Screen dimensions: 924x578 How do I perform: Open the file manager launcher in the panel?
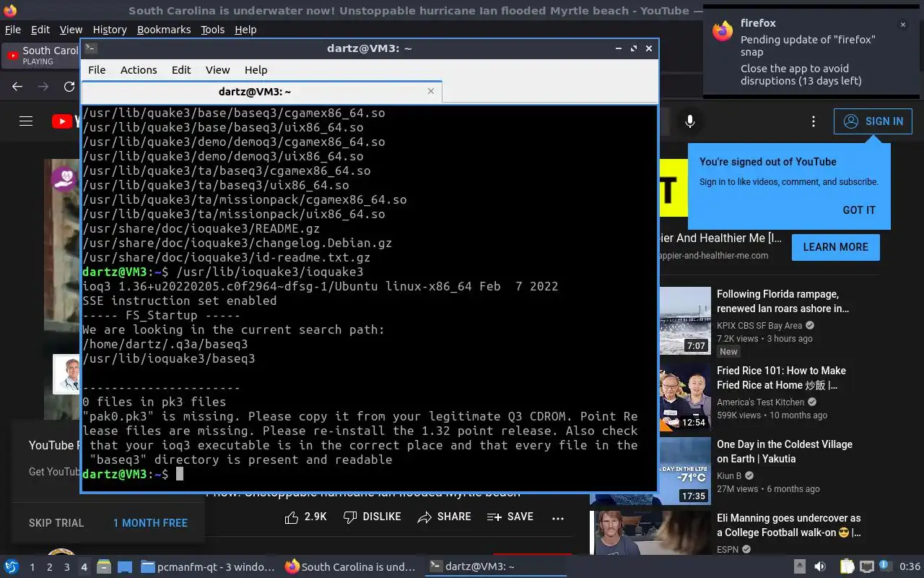[103, 567]
